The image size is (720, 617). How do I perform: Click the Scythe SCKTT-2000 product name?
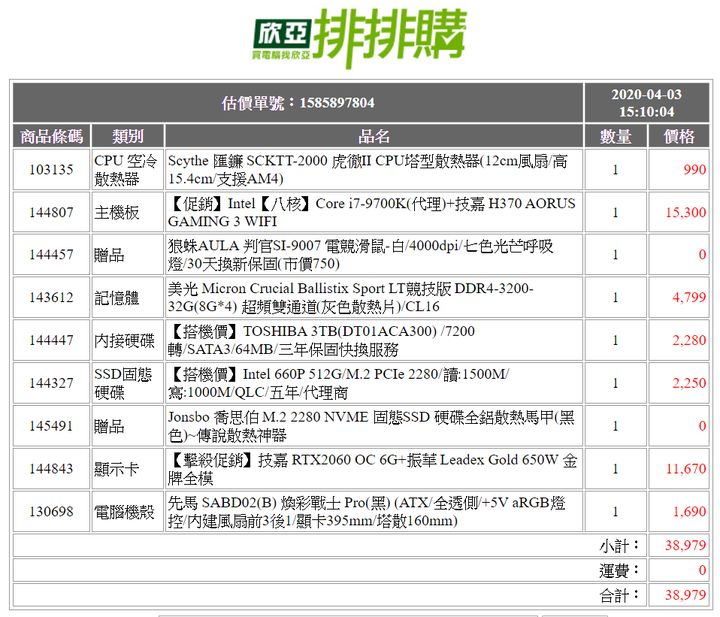(x=368, y=169)
